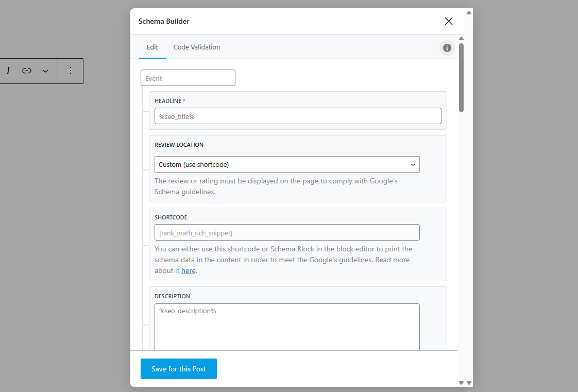
Task: Toggle italic formatting in the block toolbar
Action: 8,71
